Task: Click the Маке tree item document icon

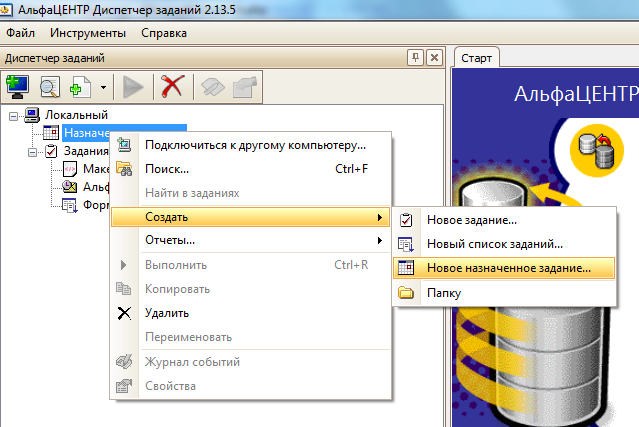Action: click(x=70, y=169)
